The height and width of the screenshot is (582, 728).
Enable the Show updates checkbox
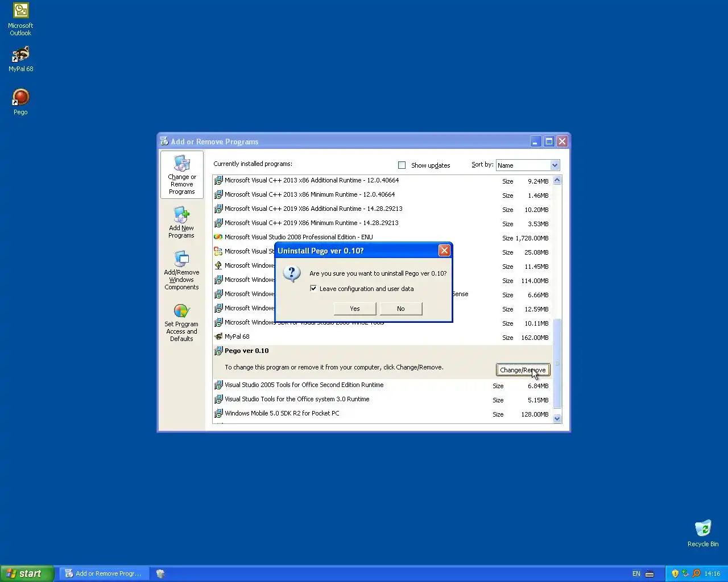402,165
